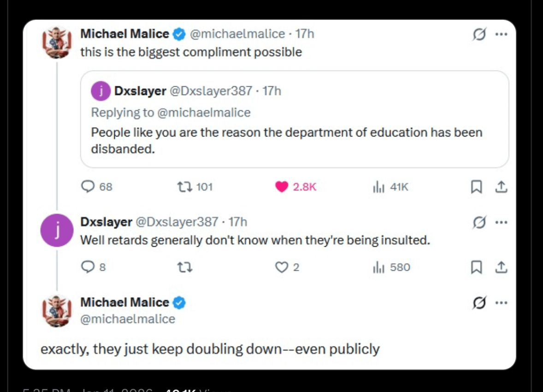
Task: Like the tweet with 2.8K likes
Action: (281, 186)
